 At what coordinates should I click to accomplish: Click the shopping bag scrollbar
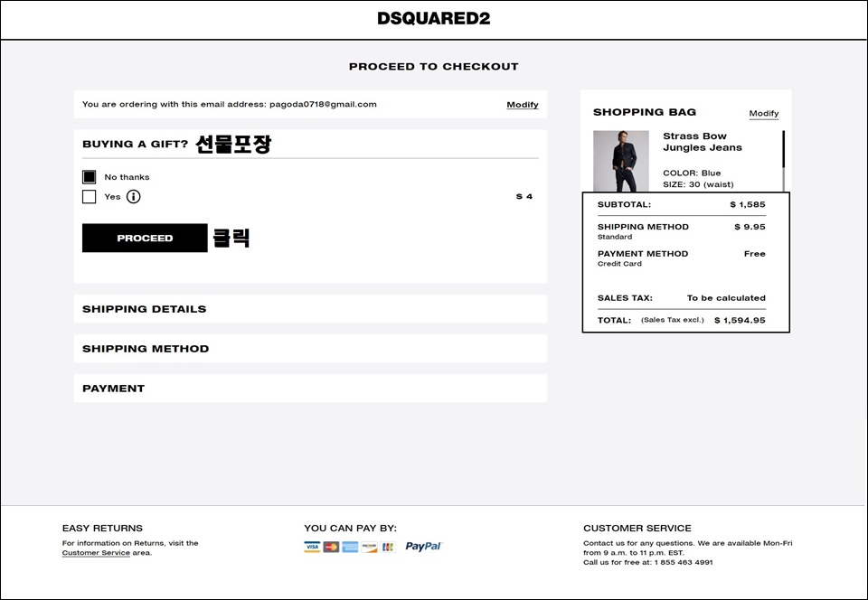coord(783,160)
